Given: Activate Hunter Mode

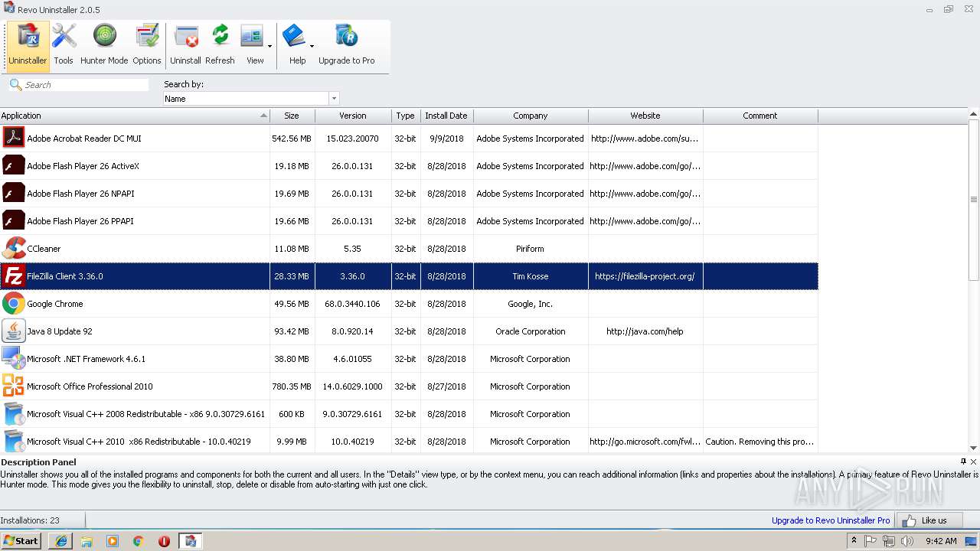Looking at the screenshot, I should 104,45.
